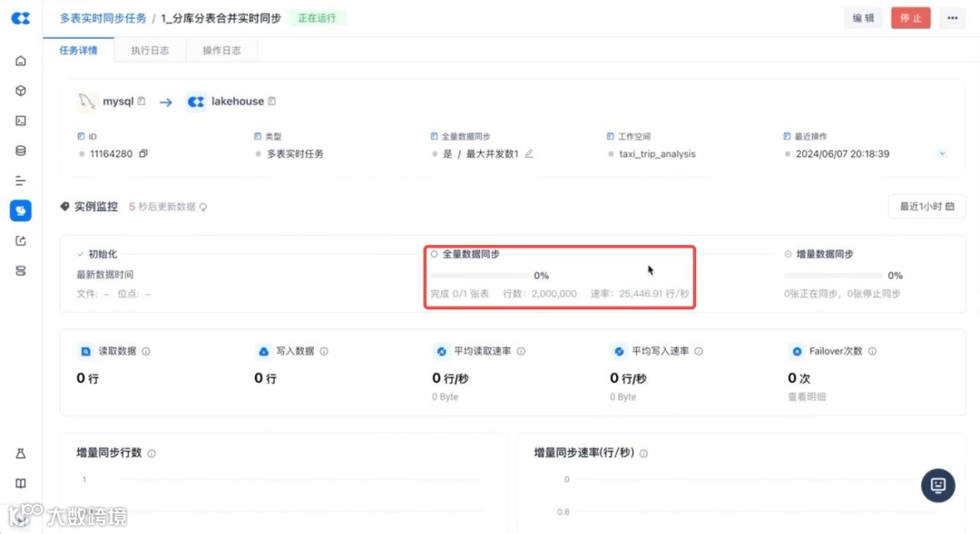
Task: Select the 全量数据同步 stage heading
Action: [471, 254]
